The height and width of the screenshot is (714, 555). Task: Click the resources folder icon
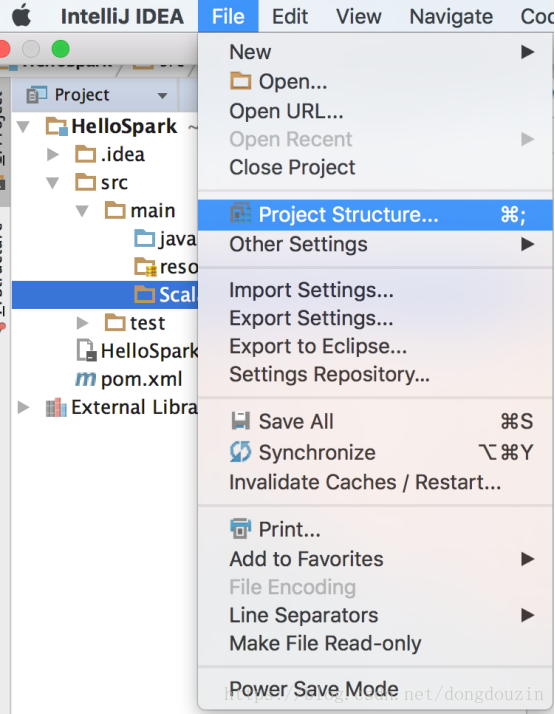(145, 267)
